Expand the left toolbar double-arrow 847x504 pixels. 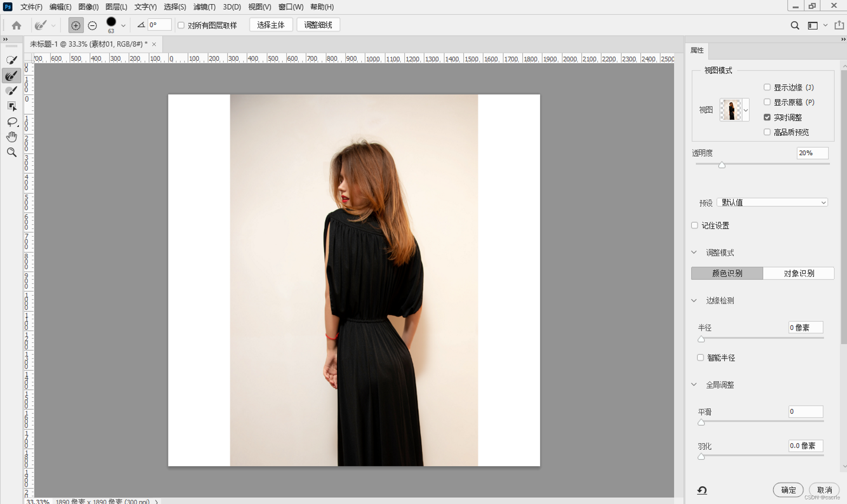pyautogui.click(x=5, y=39)
